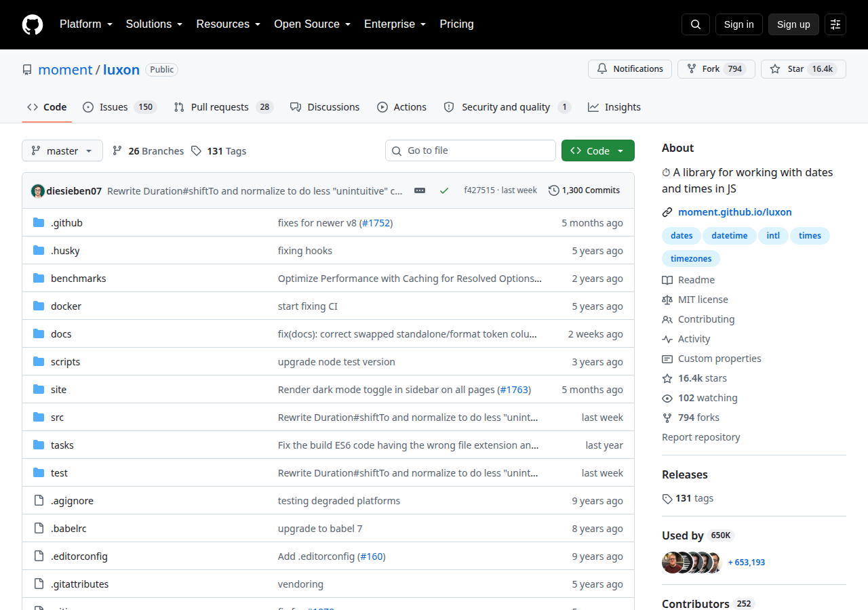Viewport: 868px width, 610px height.
Task: Expand the Platform menu in header
Action: [x=86, y=24]
